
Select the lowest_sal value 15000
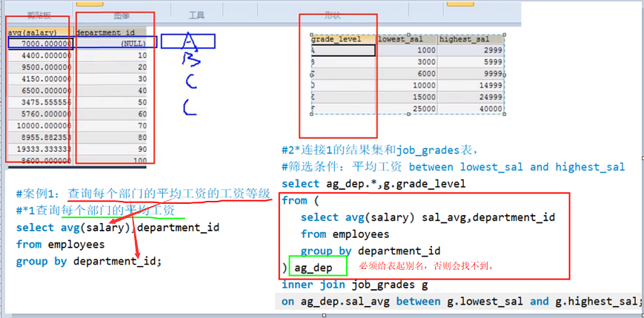coord(407,97)
